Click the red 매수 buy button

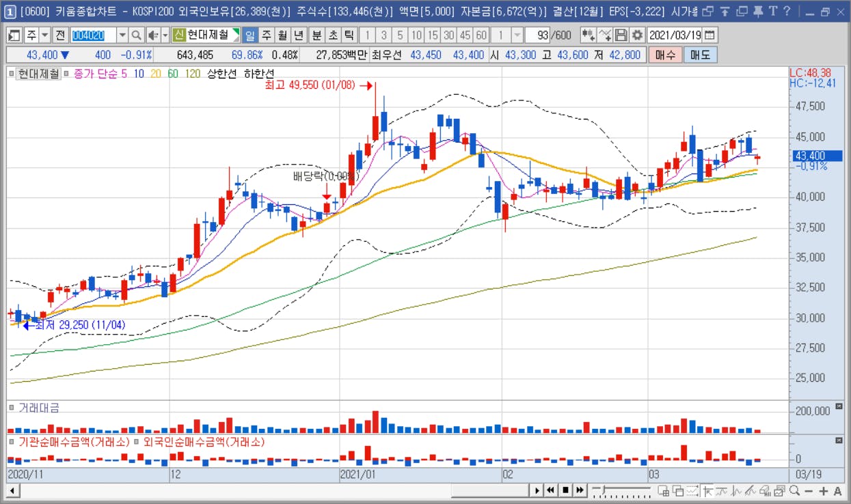(665, 55)
